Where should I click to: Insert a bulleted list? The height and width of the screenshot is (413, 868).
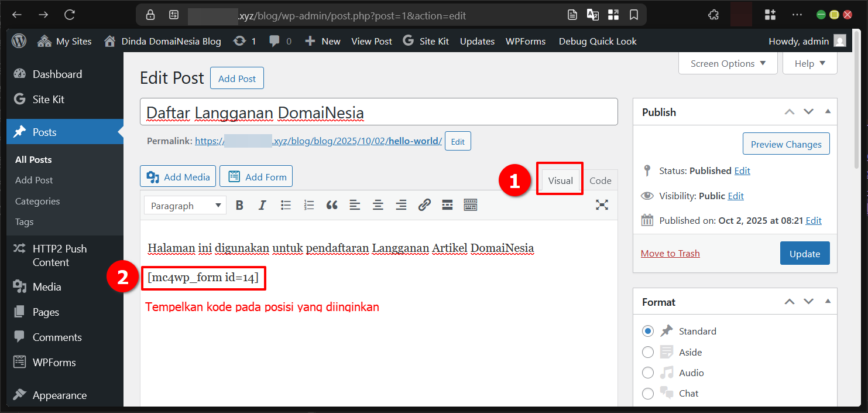[x=286, y=204]
